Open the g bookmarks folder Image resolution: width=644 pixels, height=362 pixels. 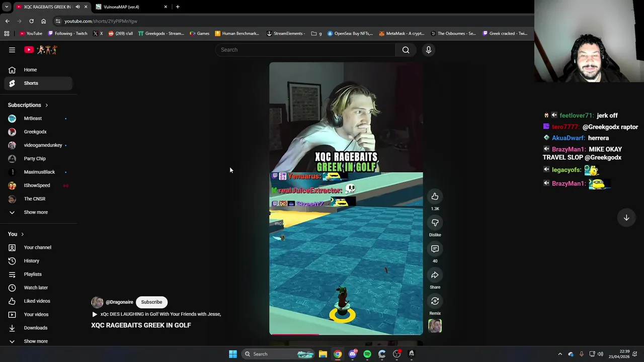(316, 34)
